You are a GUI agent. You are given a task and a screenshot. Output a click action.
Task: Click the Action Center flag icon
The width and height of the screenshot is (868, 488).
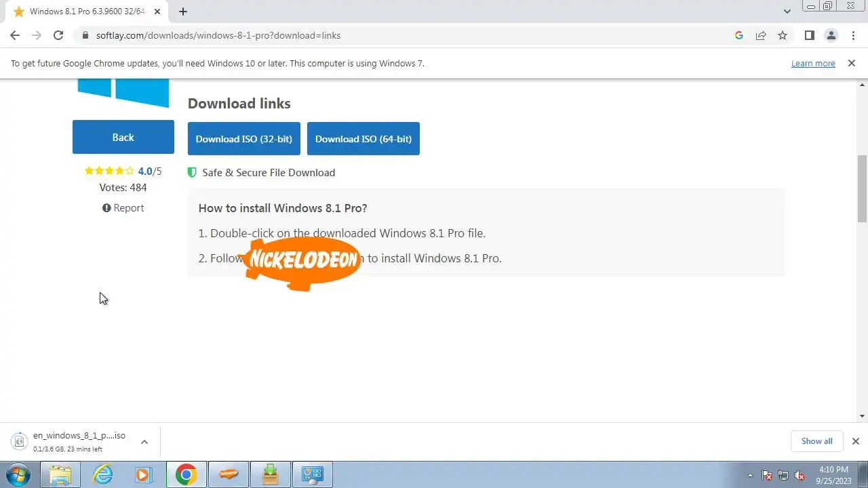coord(767,475)
